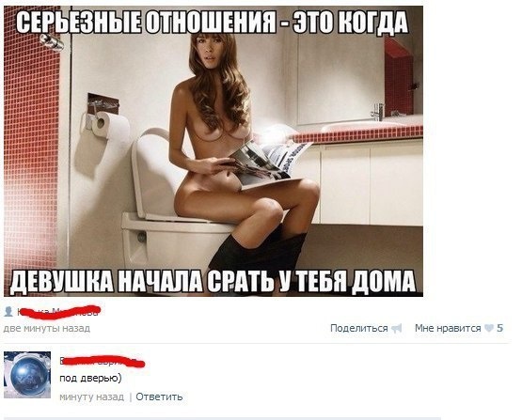Screen dimensions: 522x420
Task: Open the commenter's astronaut helmet avatar
Action: pos(27,375)
